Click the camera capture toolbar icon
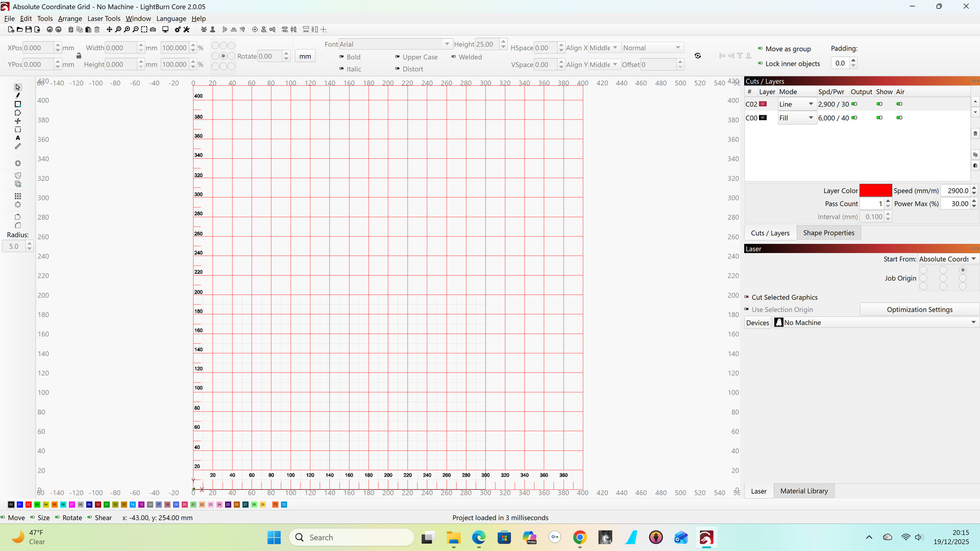980x551 pixels. (x=153, y=30)
